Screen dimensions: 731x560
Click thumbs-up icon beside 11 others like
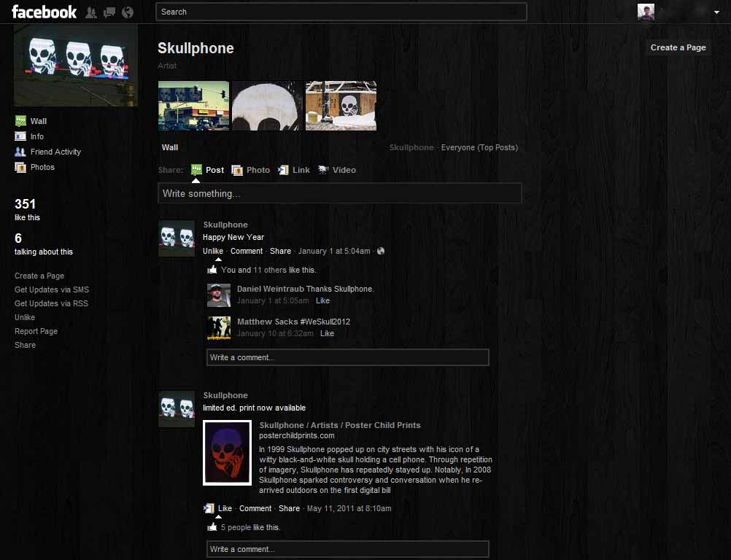click(x=212, y=270)
